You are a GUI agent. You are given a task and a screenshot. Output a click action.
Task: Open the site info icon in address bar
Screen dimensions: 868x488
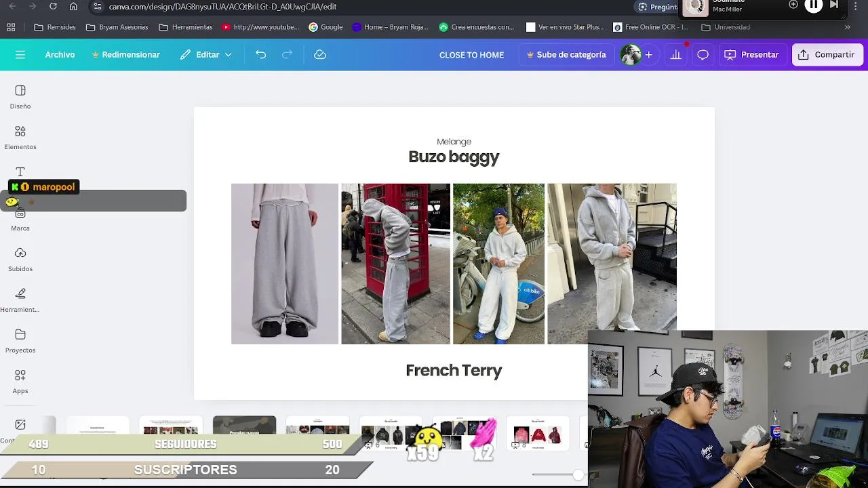coord(98,6)
